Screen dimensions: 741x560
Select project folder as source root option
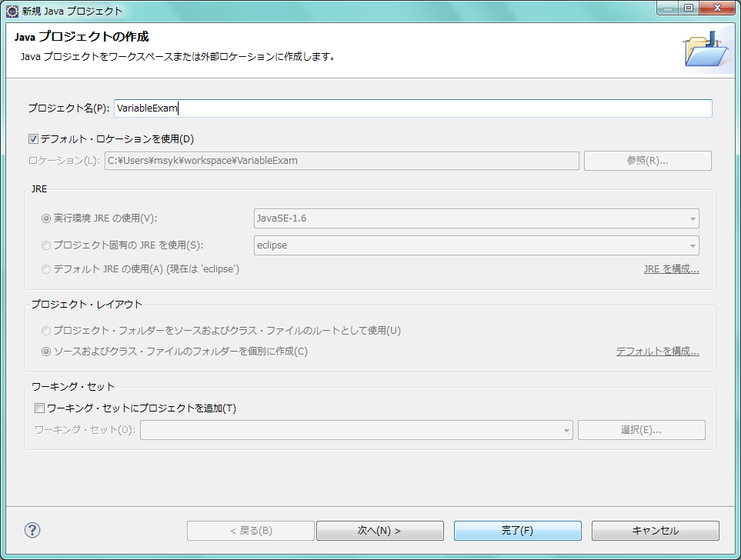pos(47,331)
